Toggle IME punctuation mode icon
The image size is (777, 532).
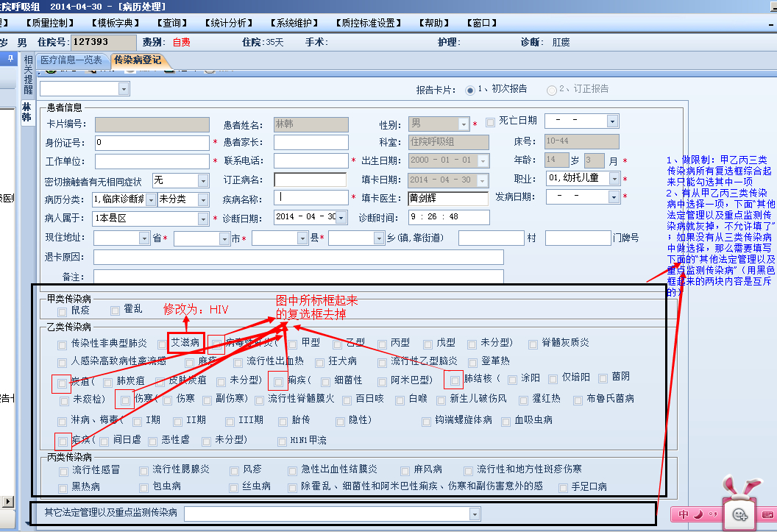pos(712,514)
